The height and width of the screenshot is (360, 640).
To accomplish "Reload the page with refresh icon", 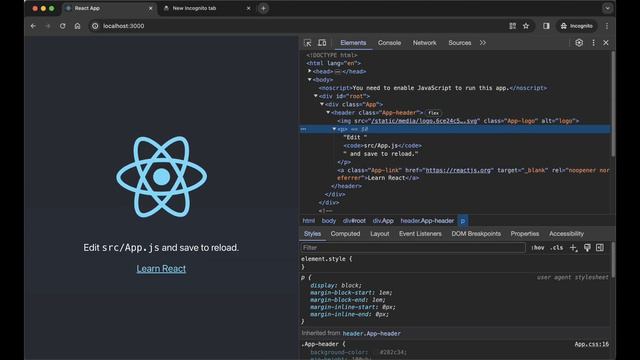I will pyautogui.click(x=62, y=26).
